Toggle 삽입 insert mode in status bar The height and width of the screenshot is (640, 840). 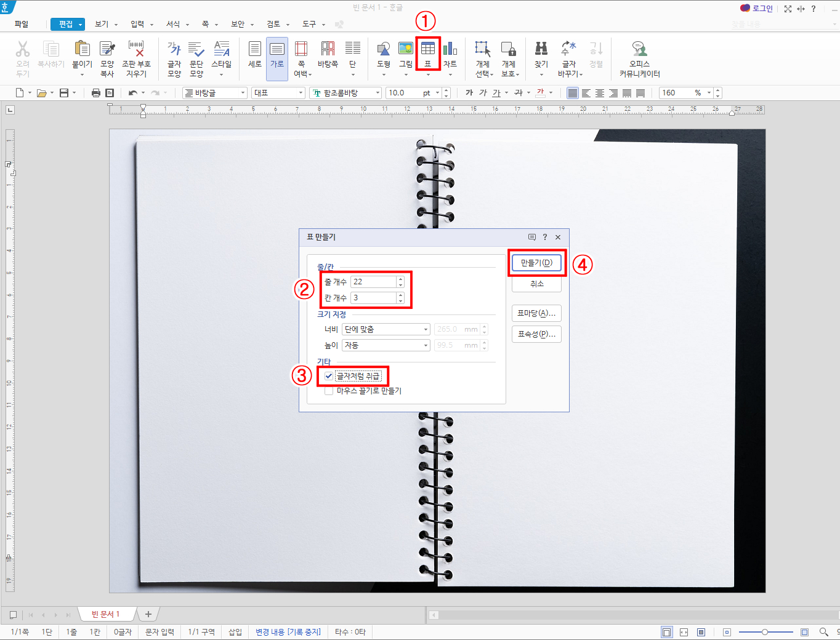click(x=235, y=632)
